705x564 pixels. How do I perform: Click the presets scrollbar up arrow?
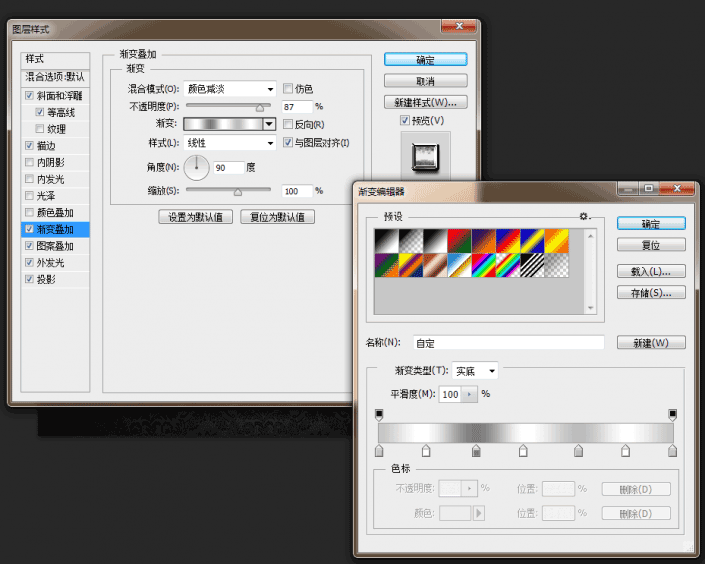pyautogui.click(x=590, y=235)
